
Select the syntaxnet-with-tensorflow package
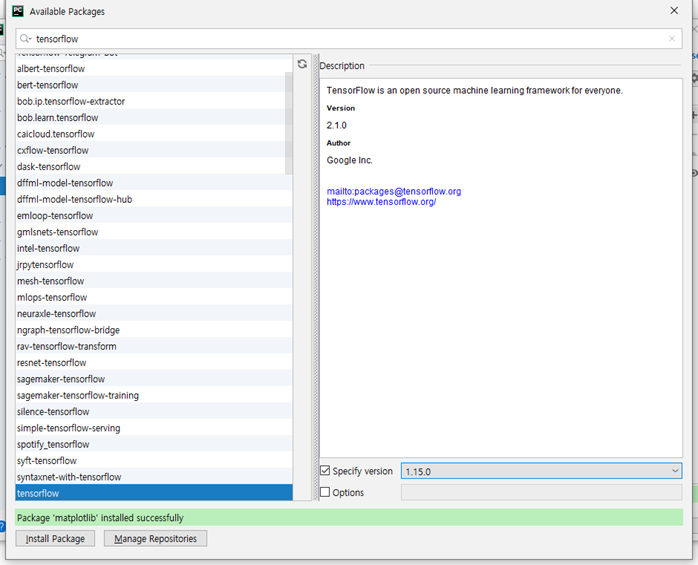[154, 477]
